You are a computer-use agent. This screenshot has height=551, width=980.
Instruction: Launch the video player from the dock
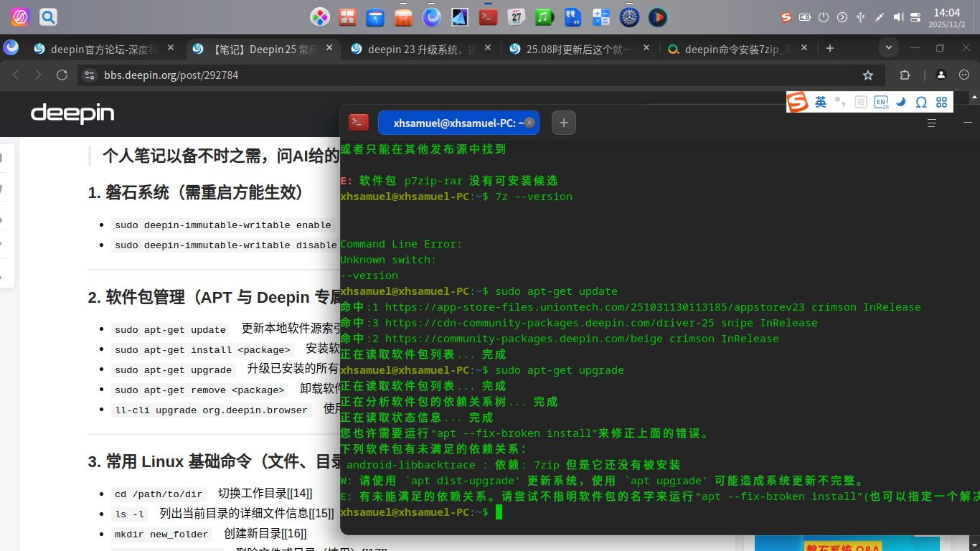click(657, 17)
